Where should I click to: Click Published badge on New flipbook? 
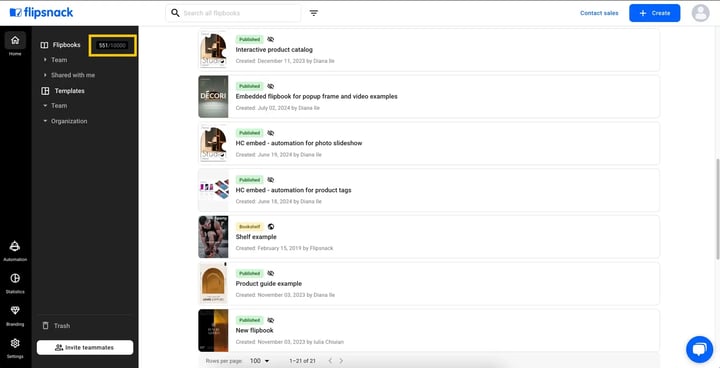[x=249, y=320]
